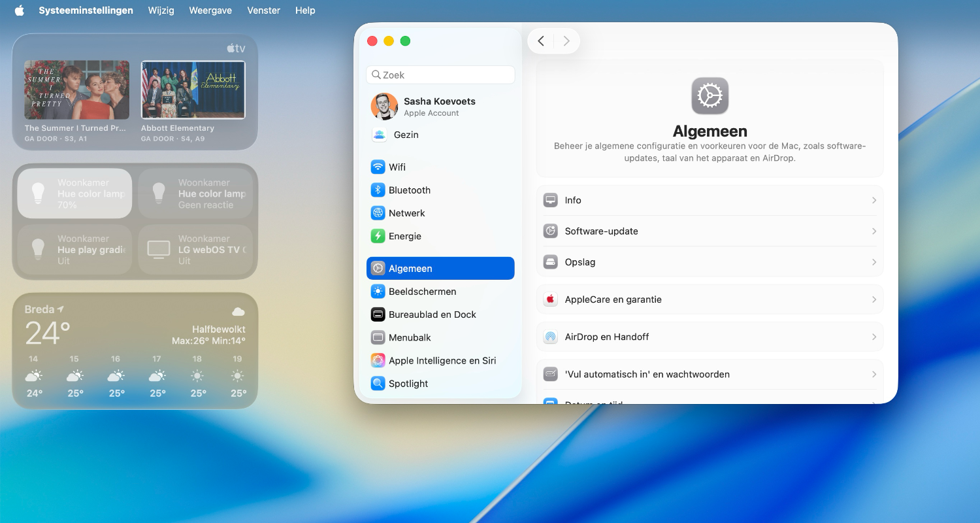980x523 pixels.
Task: Click the Software-update gear icon
Action: click(551, 231)
